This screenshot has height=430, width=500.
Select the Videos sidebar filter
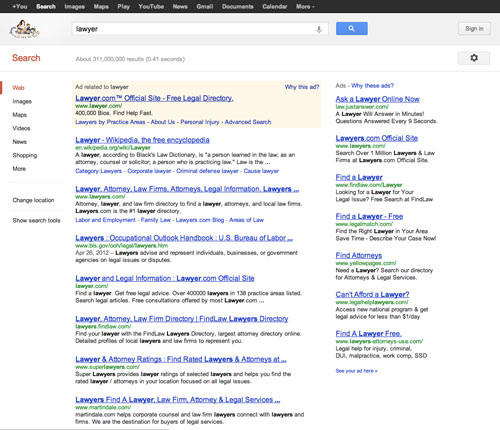[21, 128]
